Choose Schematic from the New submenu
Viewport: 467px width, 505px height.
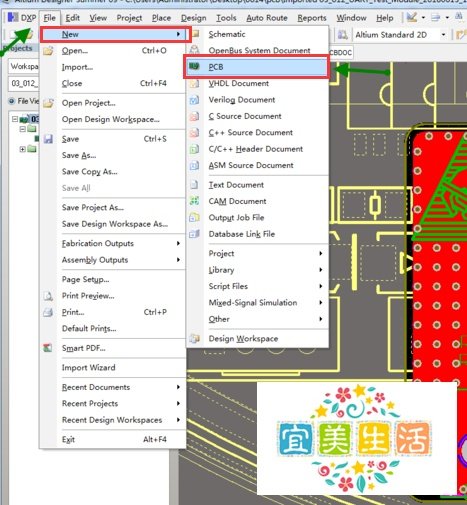257,34
